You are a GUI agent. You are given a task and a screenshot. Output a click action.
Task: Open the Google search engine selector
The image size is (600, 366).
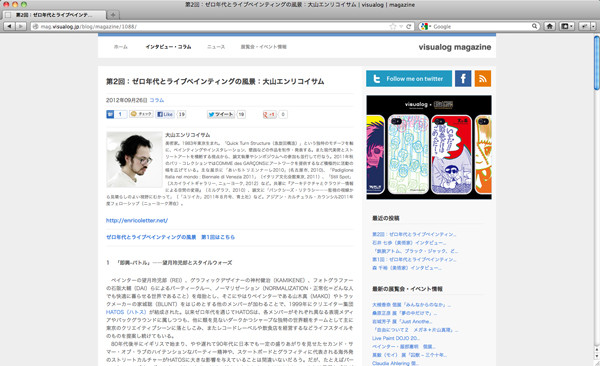(x=425, y=26)
